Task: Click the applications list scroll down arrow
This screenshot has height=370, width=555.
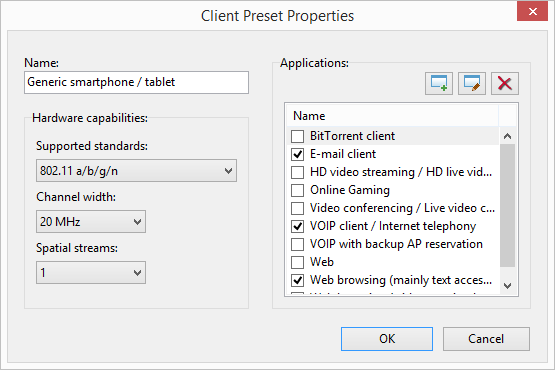Action: pyautogui.click(x=508, y=285)
